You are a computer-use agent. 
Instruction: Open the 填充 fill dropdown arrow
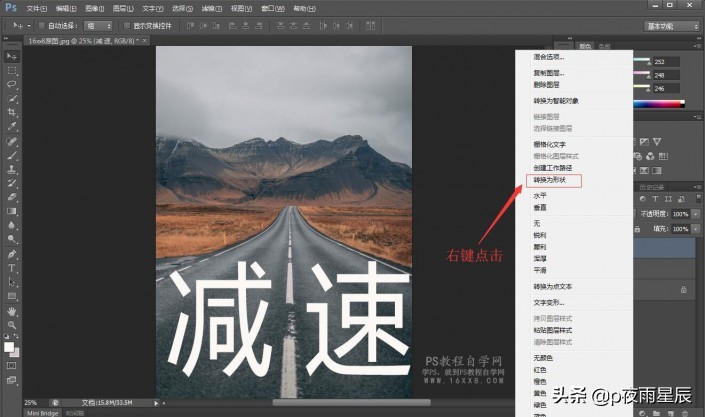[696, 229]
